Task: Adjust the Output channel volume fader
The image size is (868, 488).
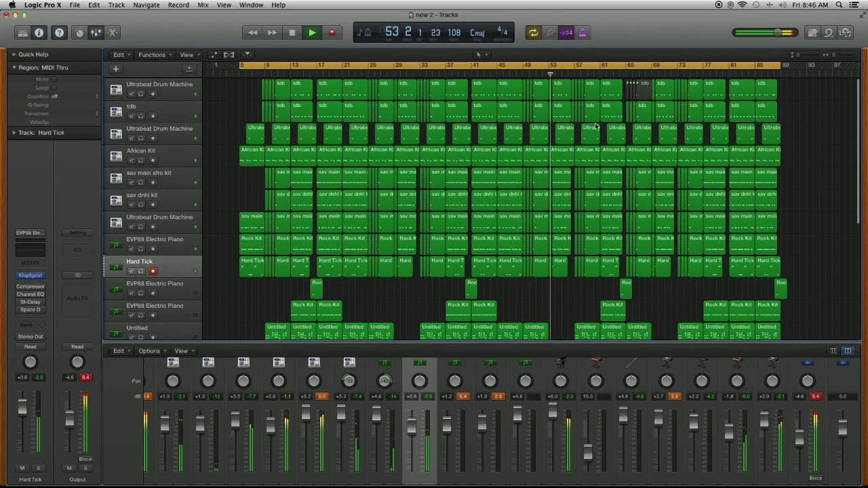Action: pyautogui.click(x=69, y=420)
